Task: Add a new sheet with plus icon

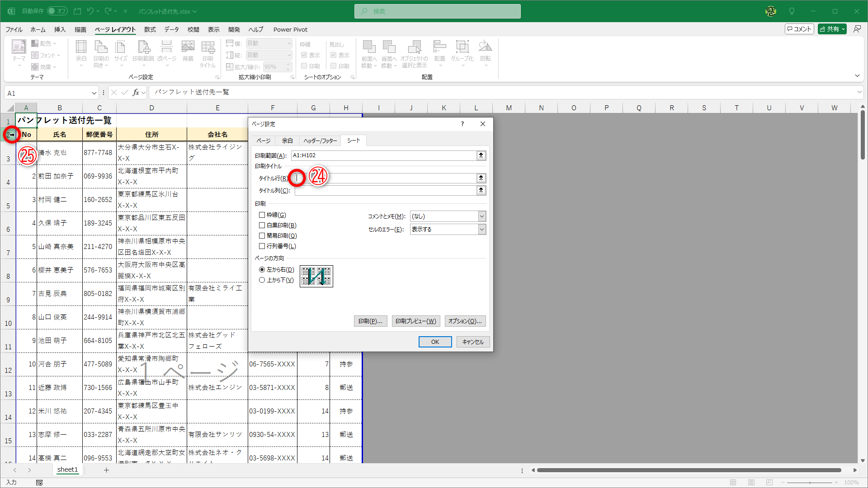Action: 106,470
